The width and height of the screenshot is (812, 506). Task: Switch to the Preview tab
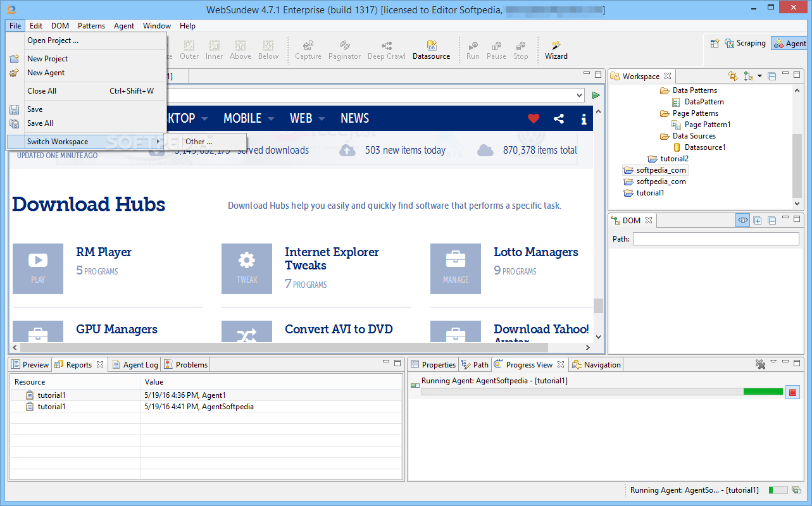coord(30,364)
